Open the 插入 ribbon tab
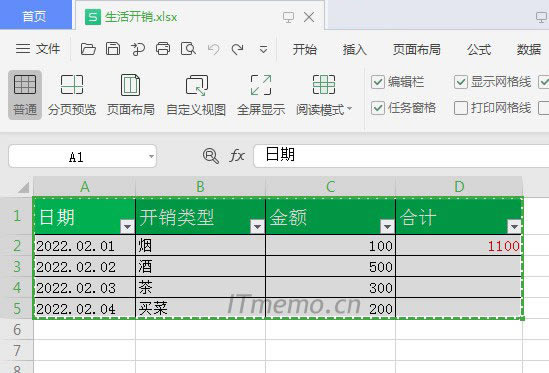 pos(355,49)
